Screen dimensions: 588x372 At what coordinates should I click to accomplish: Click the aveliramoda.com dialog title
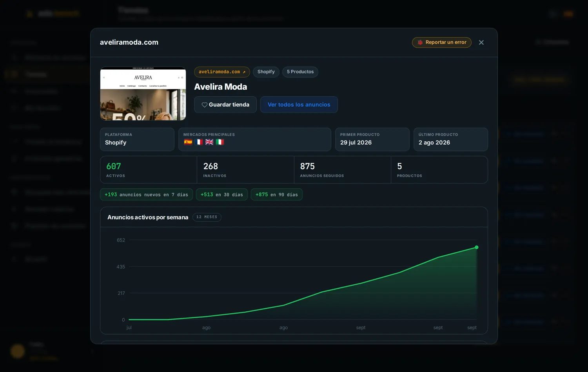pyautogui.click(x=129, y=42)
